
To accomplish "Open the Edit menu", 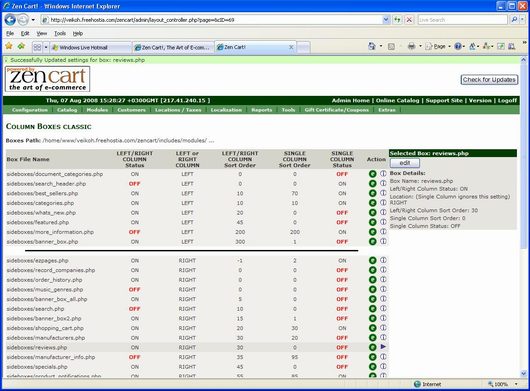I will pos(25,33).
